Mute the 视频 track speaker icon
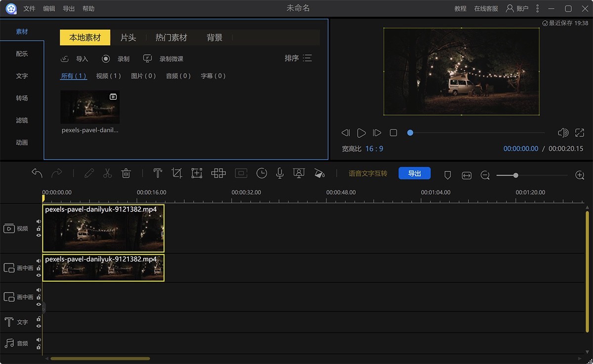The image size is (593, 364). (x=39, y=222)
